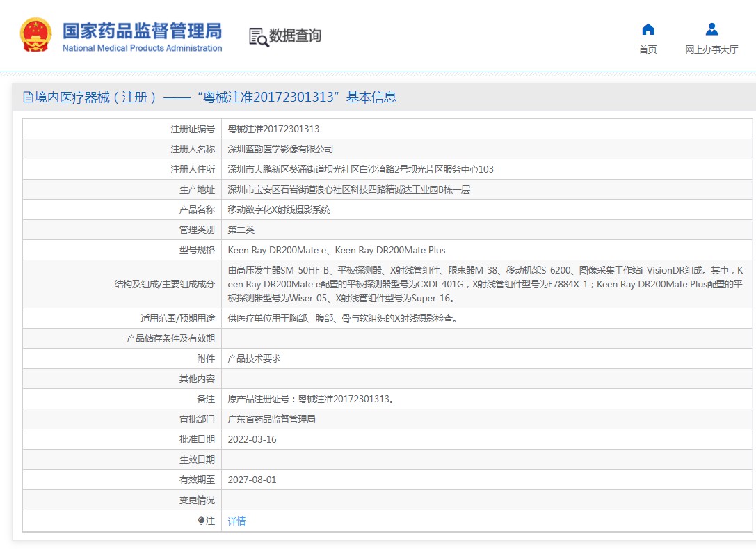Image resolution: width=756 pixels, height=552 pixels.
Task: Select the 产品技术要求 value
Action: [x=254, y=358]
